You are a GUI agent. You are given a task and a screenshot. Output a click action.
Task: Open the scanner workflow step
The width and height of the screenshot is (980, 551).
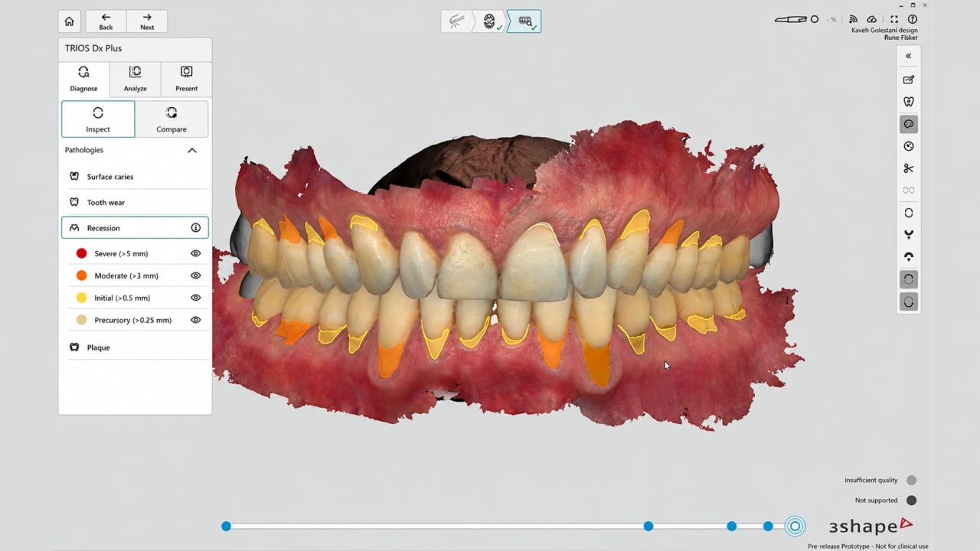coord(456,21)
